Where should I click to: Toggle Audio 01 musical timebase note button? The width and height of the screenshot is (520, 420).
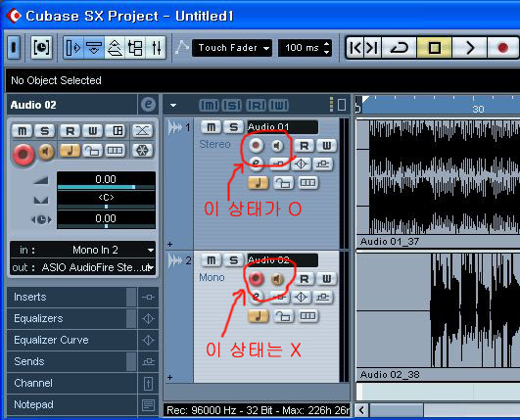click(259, 183)
